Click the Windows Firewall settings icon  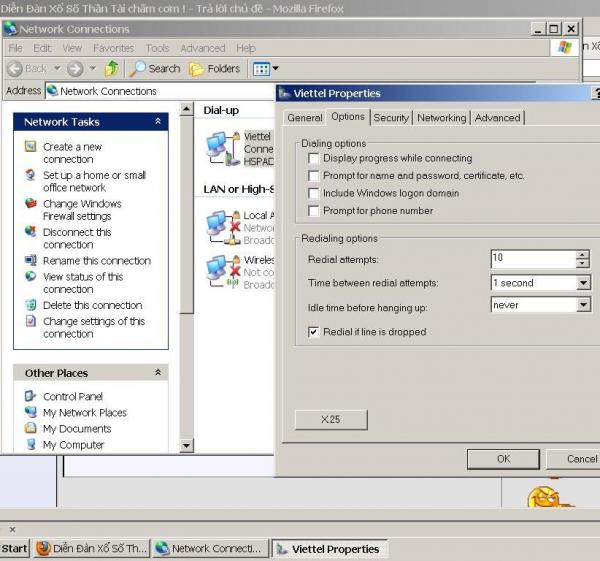(x=31, y=203)
